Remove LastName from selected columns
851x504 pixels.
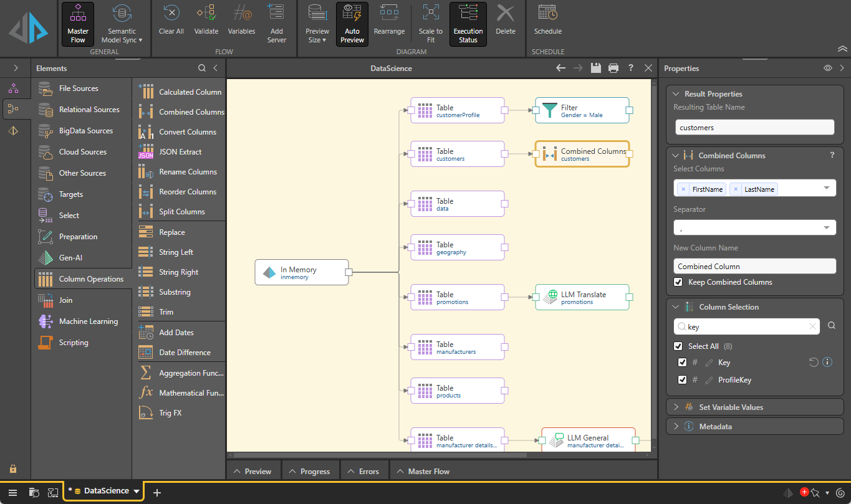tap(736, 189)
